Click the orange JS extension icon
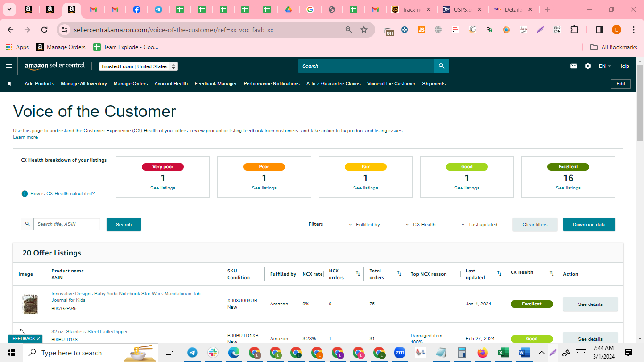This screenshot has height=362, width=644. (421, 30)
